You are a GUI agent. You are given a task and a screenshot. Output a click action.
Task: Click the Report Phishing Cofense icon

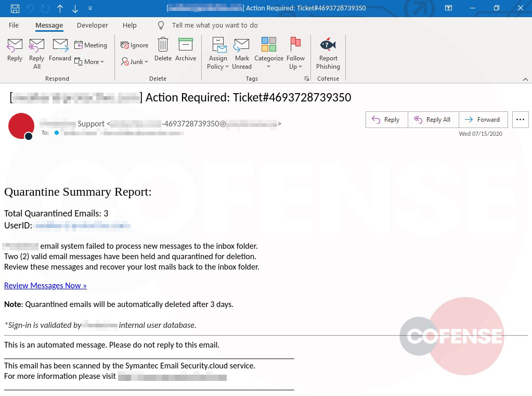point(328,53)
